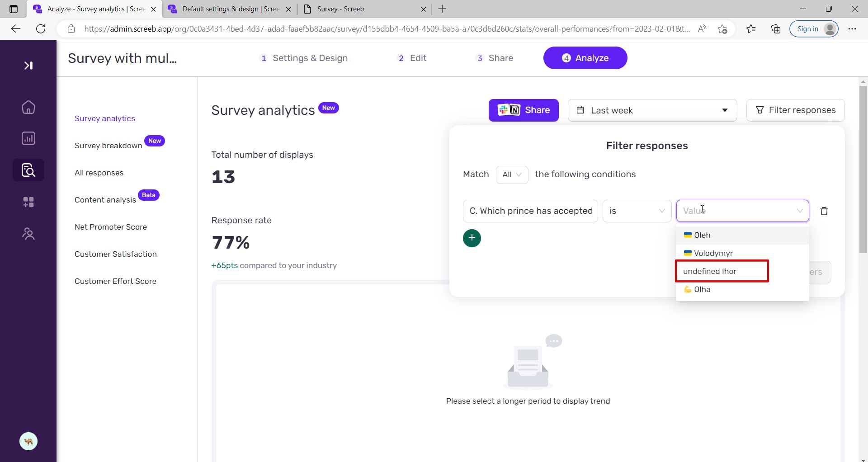Open browser settings and more menu
The height and width of the screenshot is (462, 868).
852,29
